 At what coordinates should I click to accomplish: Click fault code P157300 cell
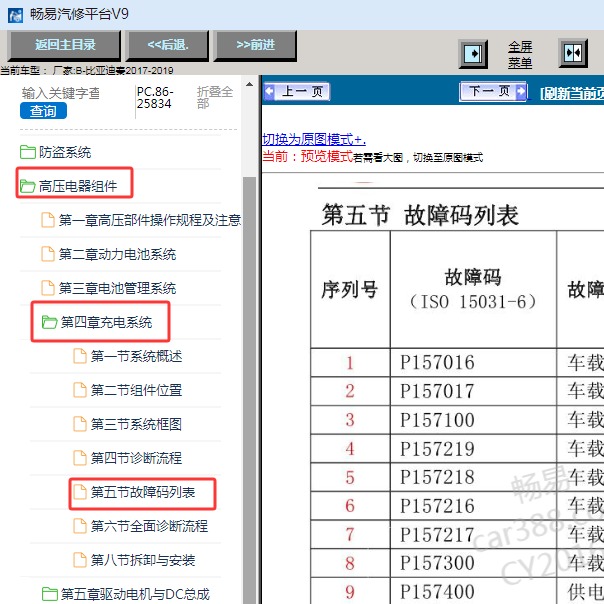click(x=473, y=563)
